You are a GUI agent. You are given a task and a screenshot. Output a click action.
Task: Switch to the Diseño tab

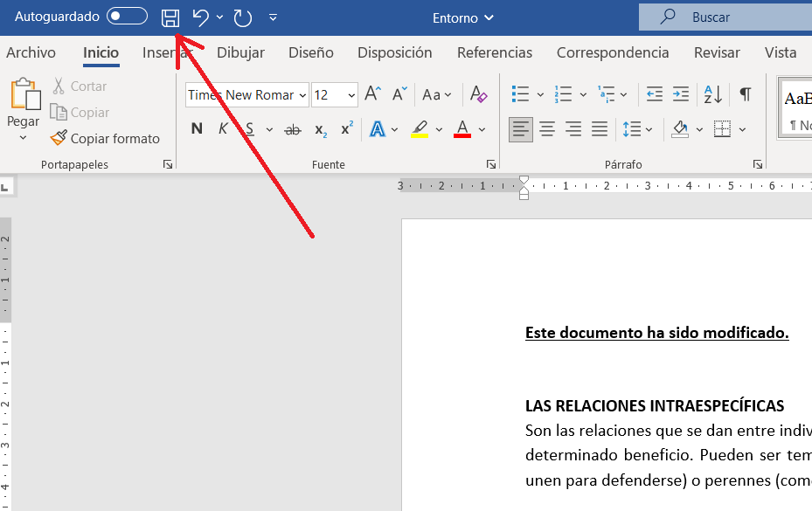click(310, 52)
